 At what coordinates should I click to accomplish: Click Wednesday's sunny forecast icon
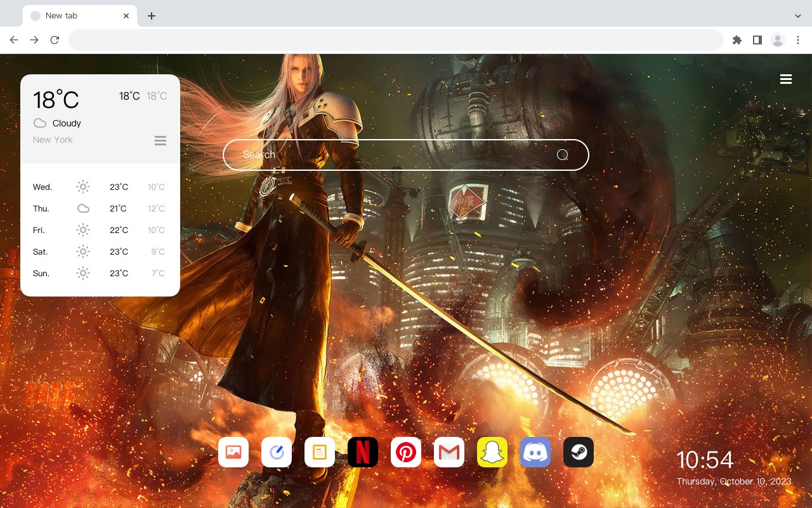[83, 187]
